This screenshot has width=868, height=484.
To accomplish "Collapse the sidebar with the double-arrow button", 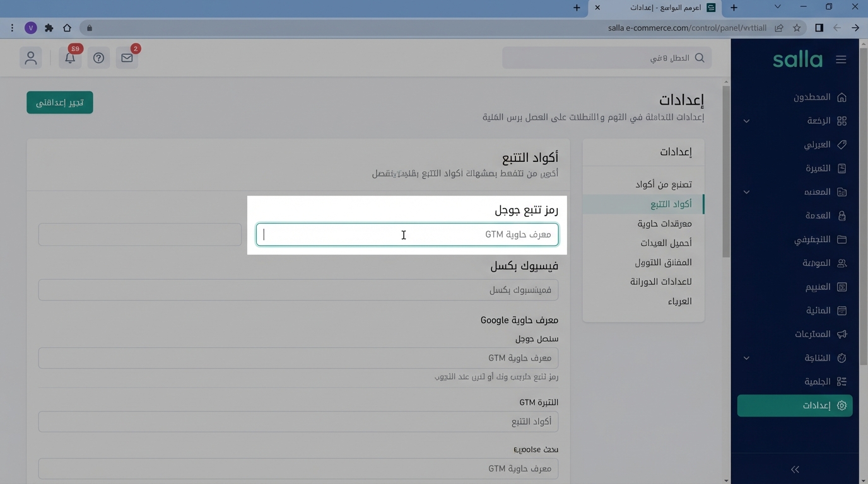I will click(x=795, y=469).
